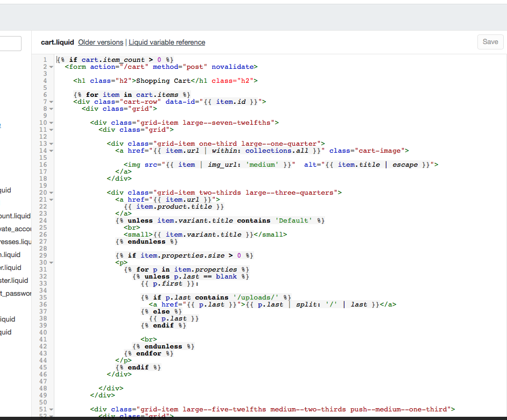Click the search field in the left sidebar
507x420 pixels.
pyautogui.click(x=10, y=44)
